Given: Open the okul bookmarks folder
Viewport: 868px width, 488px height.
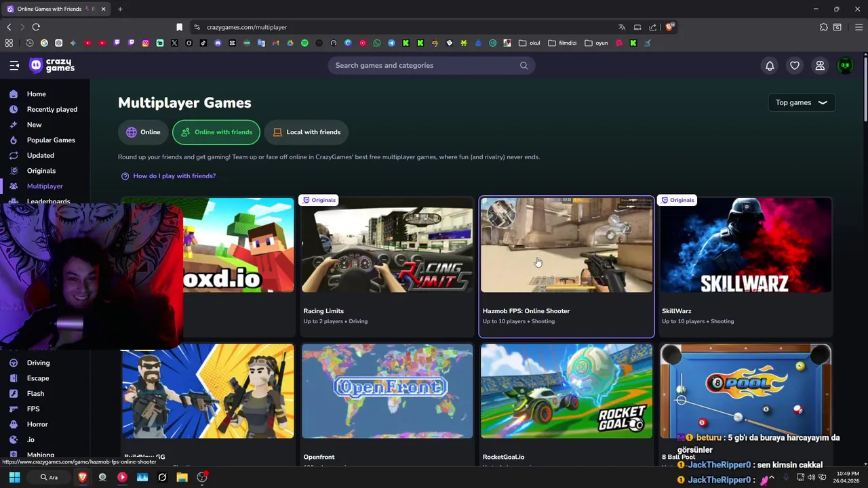Looking at the screenshot, I should (530, 43).
